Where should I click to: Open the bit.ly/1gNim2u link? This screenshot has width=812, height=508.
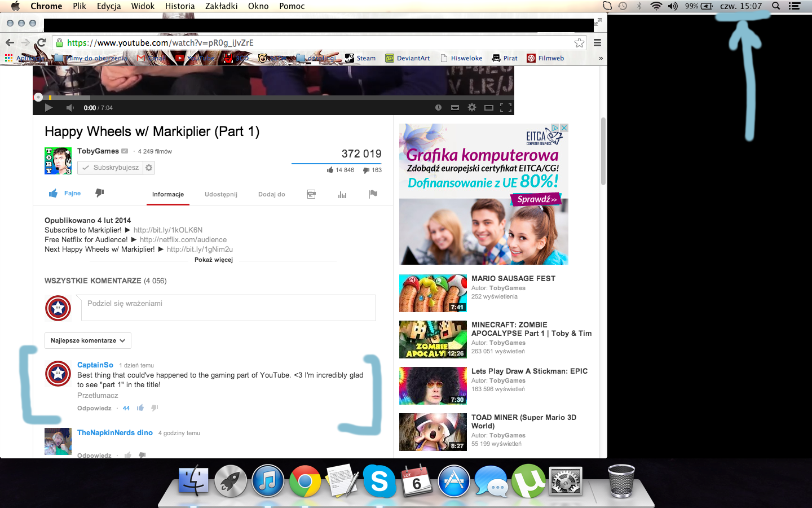[x=200, y=249]
